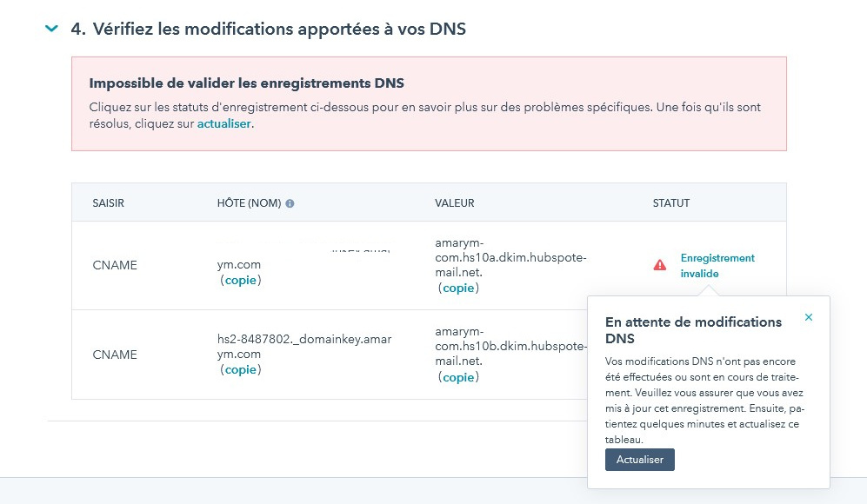Click the dark 'Actualiser' button in the popover
This screenshot has width=867, height=504.
click(x=640, y=460)
